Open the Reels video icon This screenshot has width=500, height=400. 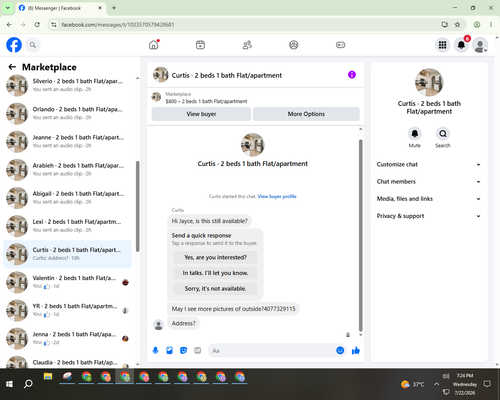[x=200, y=45]
